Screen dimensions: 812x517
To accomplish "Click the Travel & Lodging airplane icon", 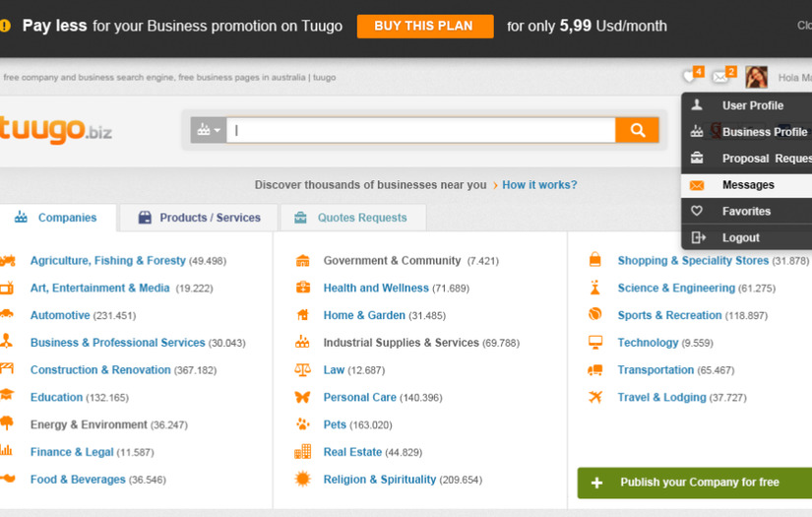I will pyautogui.click(x=595, y=397).
